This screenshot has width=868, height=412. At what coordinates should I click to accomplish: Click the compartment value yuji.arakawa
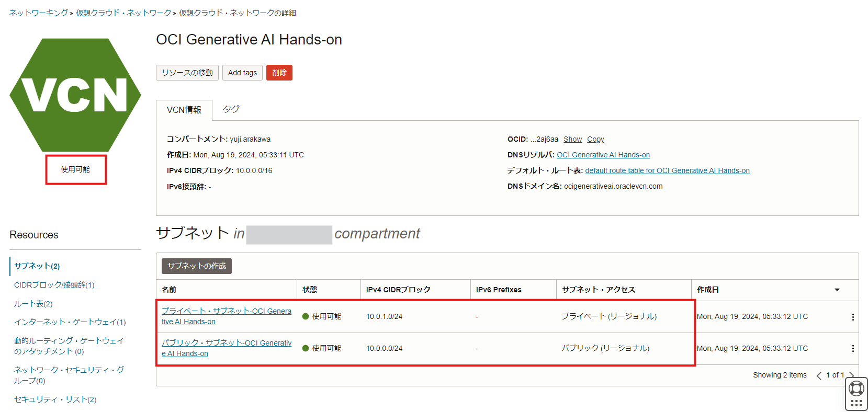pos(250,139)
